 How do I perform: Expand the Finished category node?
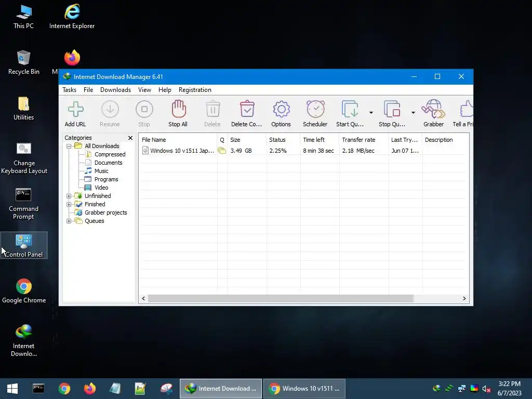click(x=69, y=204)
